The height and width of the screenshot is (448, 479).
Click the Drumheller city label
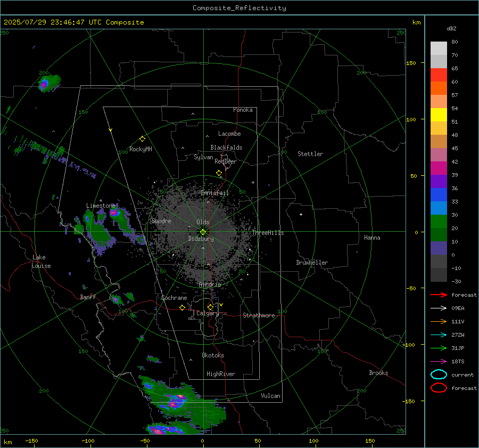point(312,263)
